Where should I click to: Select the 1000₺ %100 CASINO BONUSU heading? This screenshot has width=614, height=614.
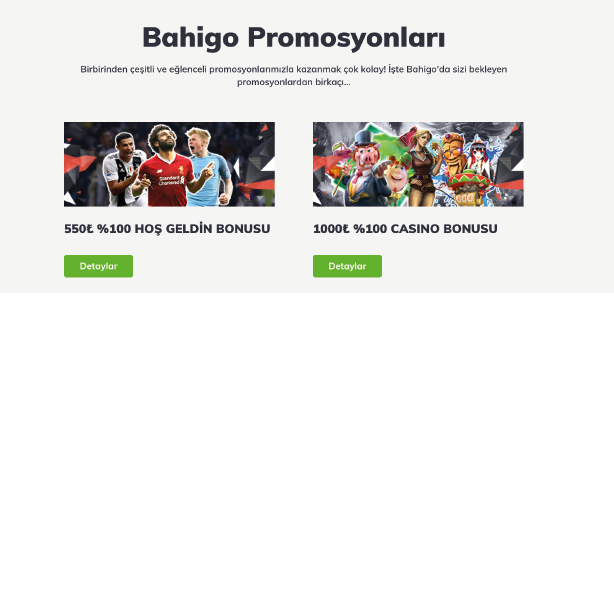405,229
